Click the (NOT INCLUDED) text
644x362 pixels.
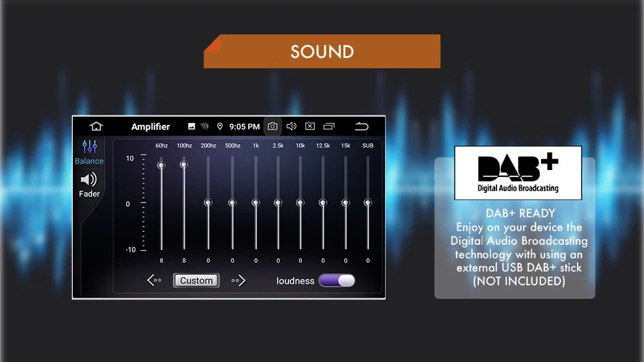[519, 281]
